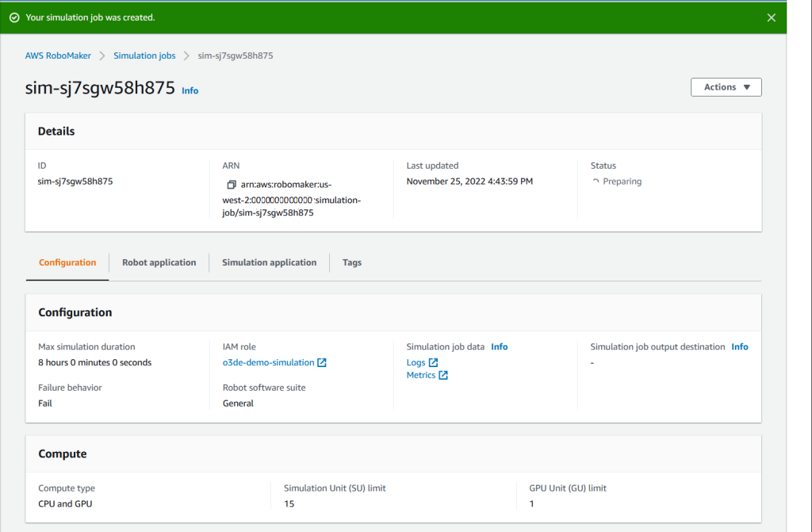Click the Compute panel heading

click(x=63, y=454)
